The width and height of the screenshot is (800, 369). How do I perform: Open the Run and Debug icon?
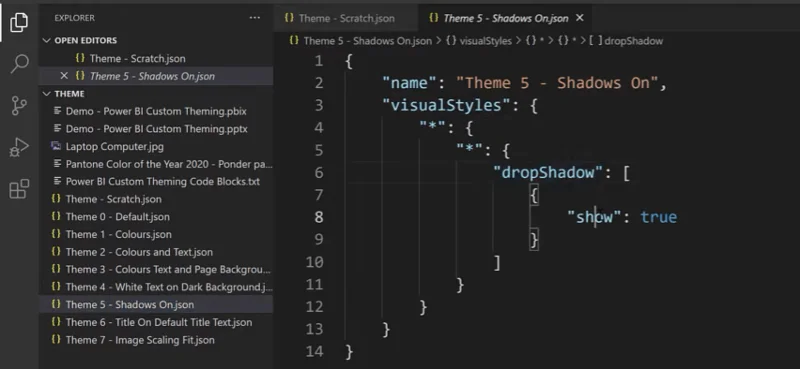(19, 147)
